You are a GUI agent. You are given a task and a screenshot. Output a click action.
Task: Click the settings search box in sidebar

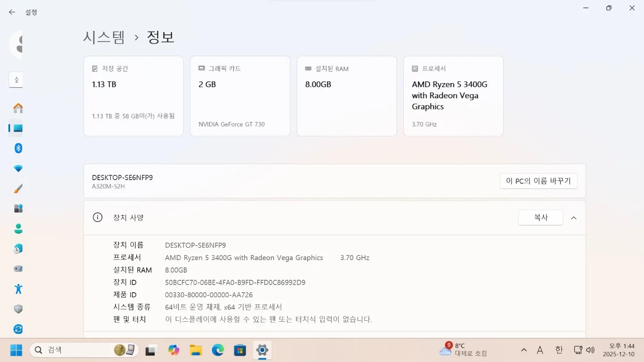16,80
